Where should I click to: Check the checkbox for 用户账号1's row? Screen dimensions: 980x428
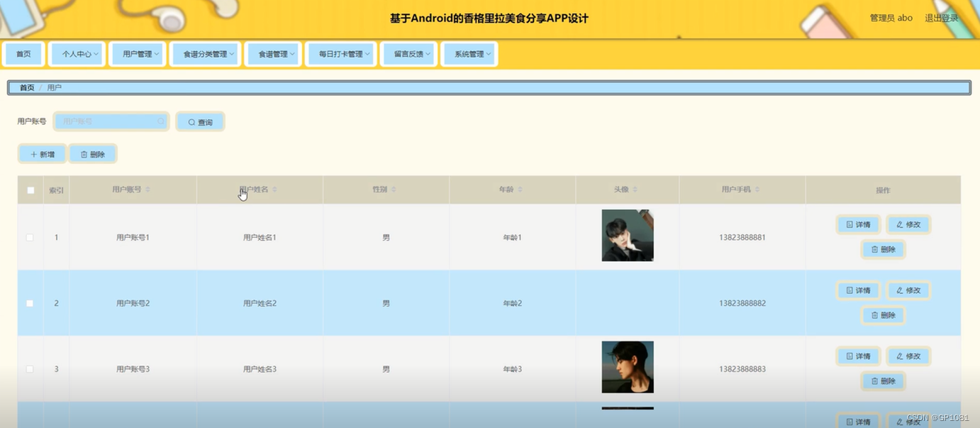(x=30, y=237)
